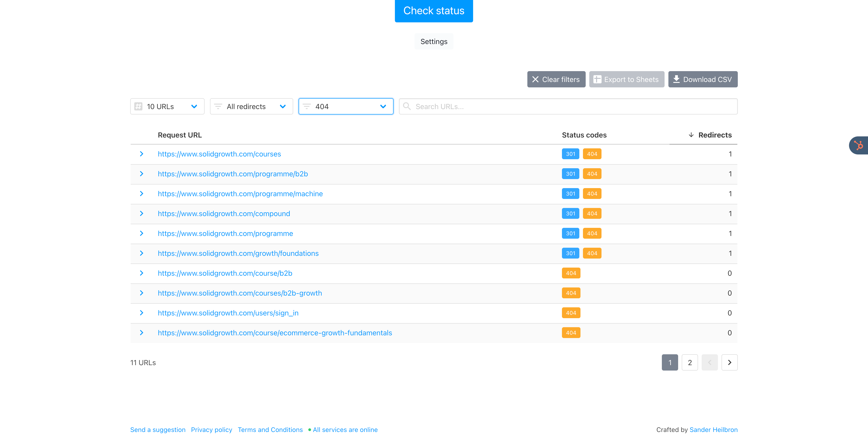The width and height of the screenshot is (868, 448).
Task: Click the sort arrow next to Redirects
Action: 691,135
